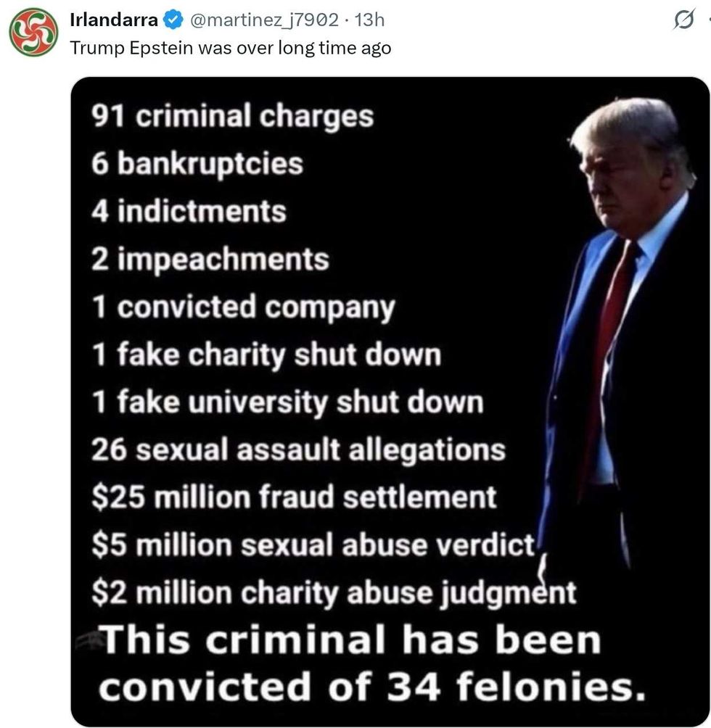Click the Grok icon on the tweet
This screenshot has width=711, height=728.
[x=683, y=22]
